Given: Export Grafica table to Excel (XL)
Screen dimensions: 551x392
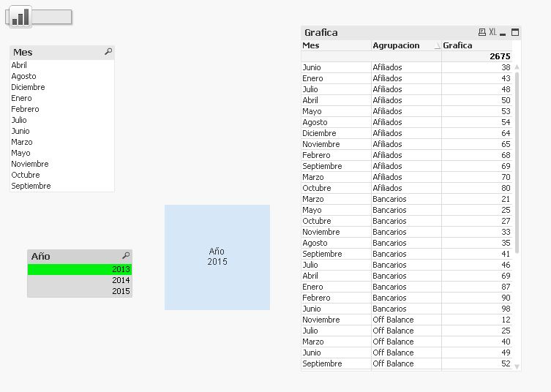Looking at the screenshot, I should pos(492,32).
